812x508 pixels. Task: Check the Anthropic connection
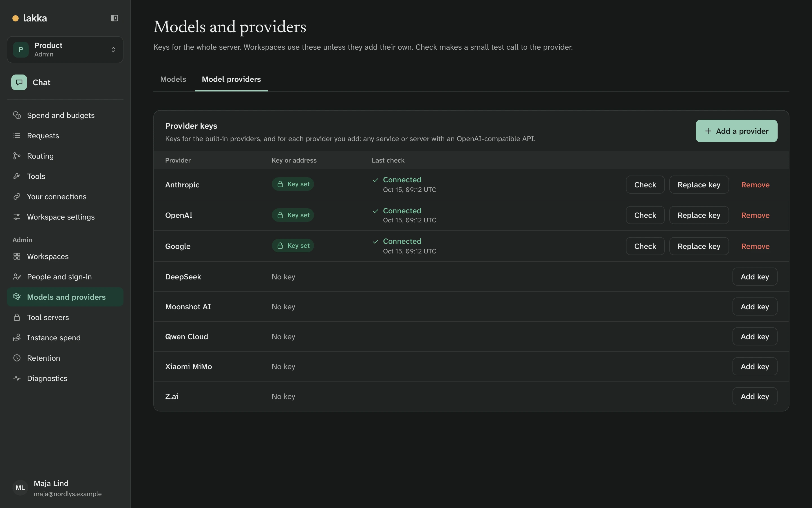point(645,185)
